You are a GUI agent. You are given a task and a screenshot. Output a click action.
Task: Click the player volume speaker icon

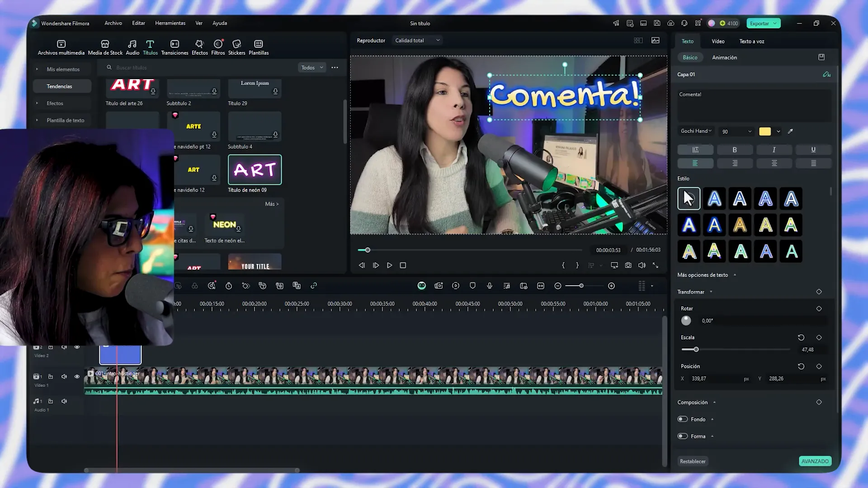pos(642,266)
